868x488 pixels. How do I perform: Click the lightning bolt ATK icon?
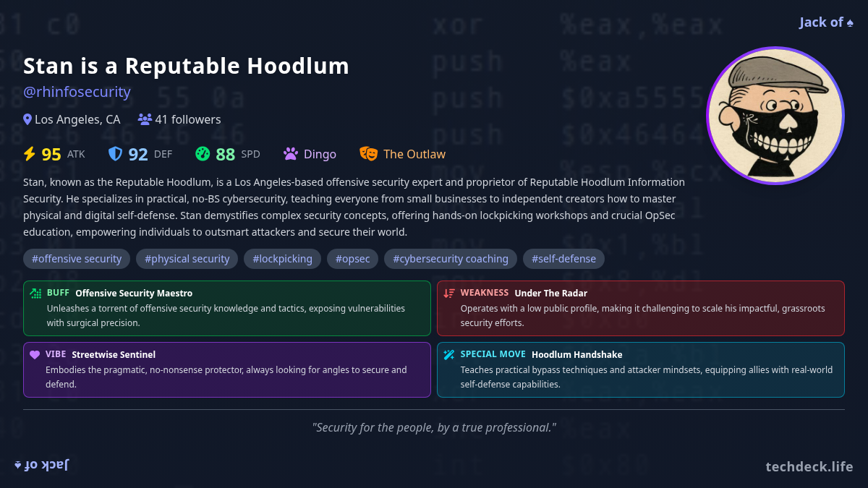pyautogui.click(x=30, y=154)
